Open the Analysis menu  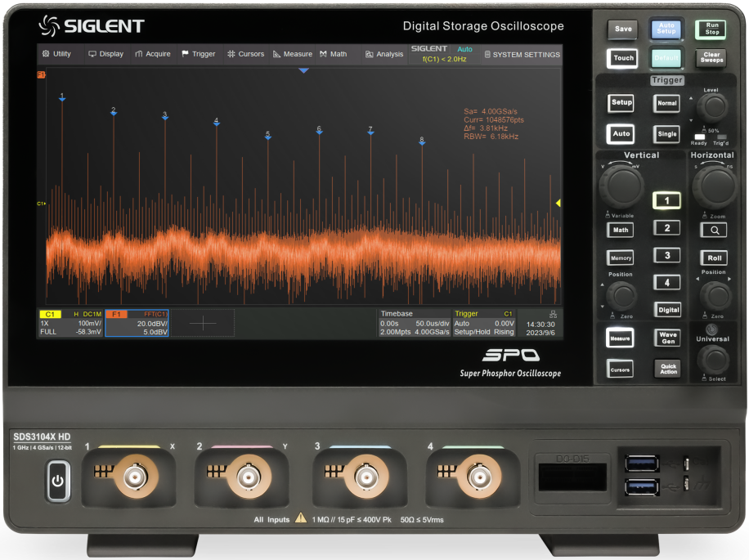[384, 54]
